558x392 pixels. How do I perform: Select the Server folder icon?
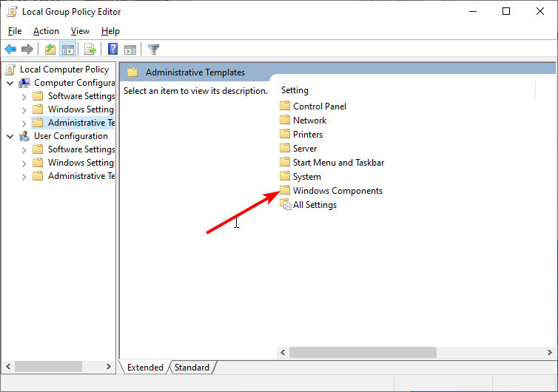(x=285, y=148)
